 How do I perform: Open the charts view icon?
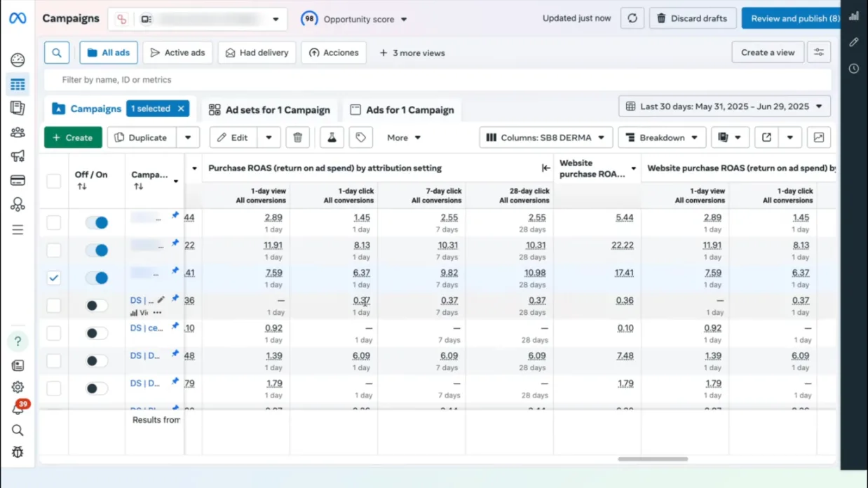[x=818, y=137]
